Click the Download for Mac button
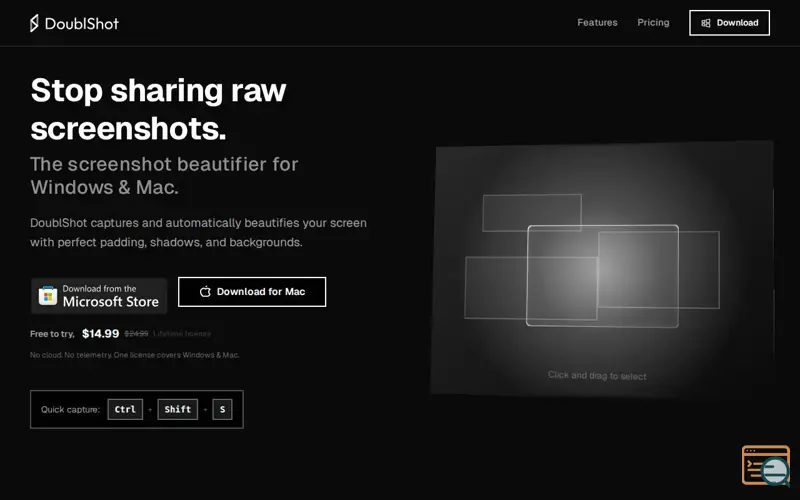 (x=252, y=292)
